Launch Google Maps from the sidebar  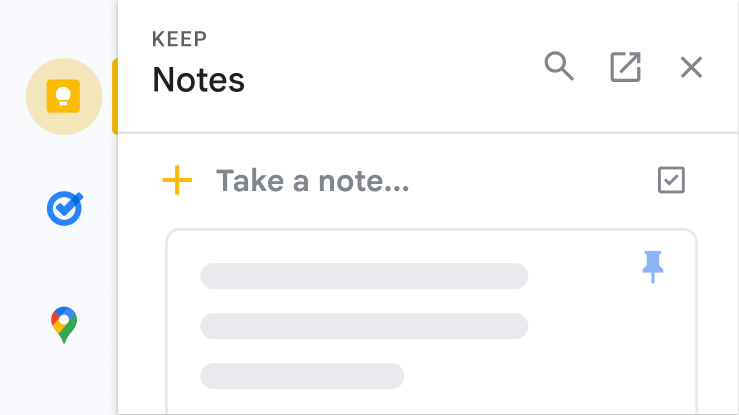(x=64, y=325)
